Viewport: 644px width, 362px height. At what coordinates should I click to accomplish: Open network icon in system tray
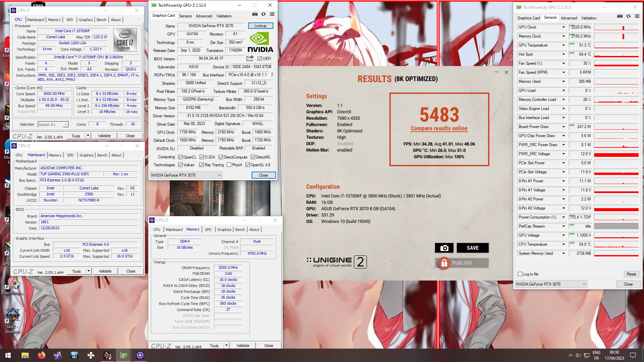pyautogui.click(x=587, y=355)
